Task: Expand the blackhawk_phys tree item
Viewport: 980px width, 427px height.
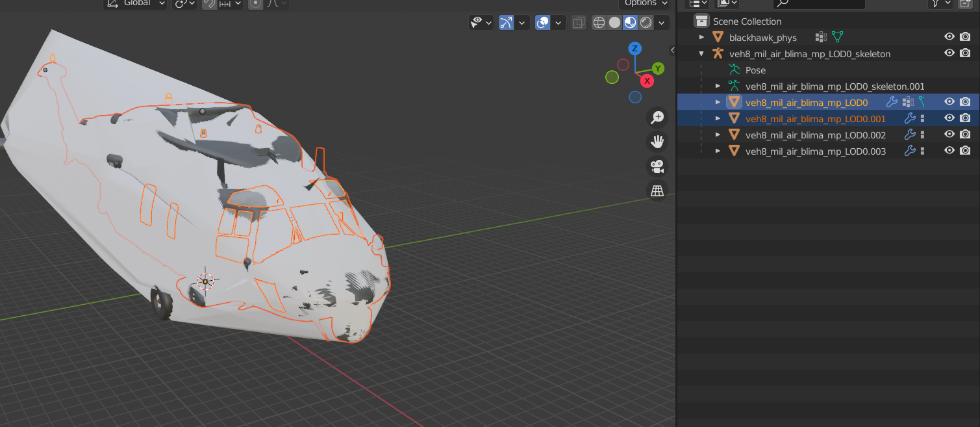Action: pos(701,37)
